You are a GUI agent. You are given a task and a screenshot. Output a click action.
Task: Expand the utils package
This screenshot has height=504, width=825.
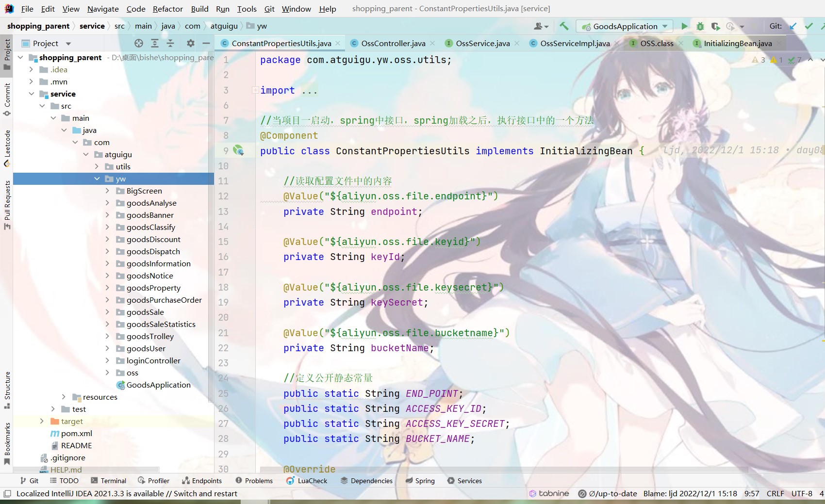tap(97, 166)
